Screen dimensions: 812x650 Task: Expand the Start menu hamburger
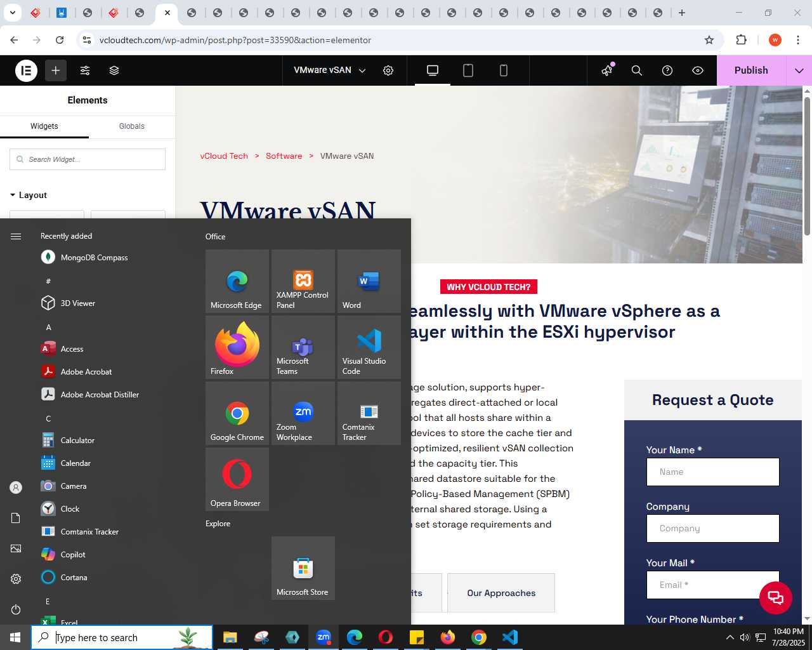[x=16, y=236]
